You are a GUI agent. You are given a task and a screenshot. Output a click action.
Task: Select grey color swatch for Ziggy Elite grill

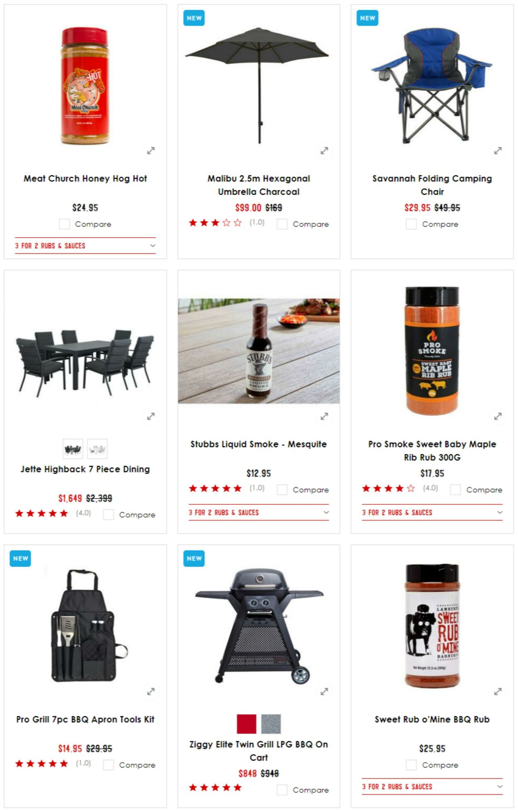pyautogui.click(x=271, y=724)
